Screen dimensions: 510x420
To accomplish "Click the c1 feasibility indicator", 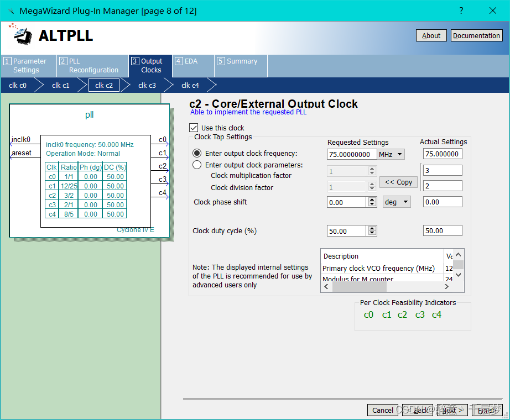I will pos(387,314).
